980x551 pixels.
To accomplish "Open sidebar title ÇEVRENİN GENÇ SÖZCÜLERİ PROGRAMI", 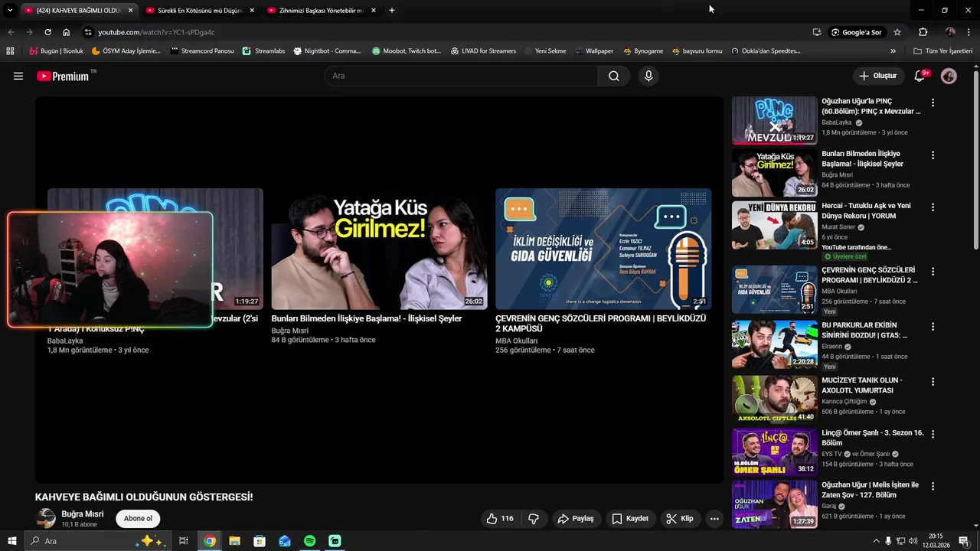I will coord(870,275).
